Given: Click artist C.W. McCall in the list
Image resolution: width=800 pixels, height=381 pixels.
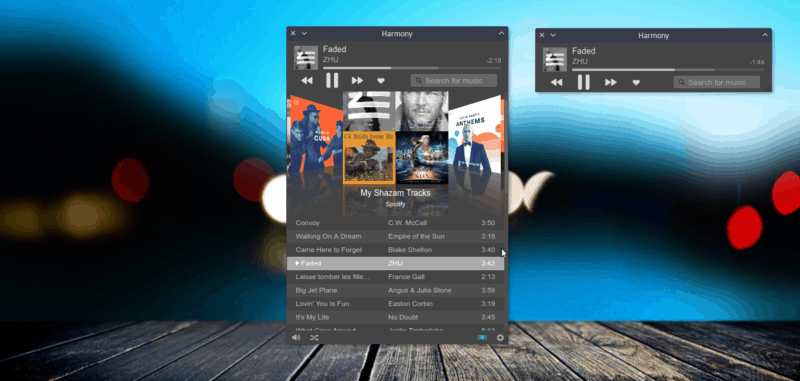Looking at the screenshot, I should click(408, 223).
